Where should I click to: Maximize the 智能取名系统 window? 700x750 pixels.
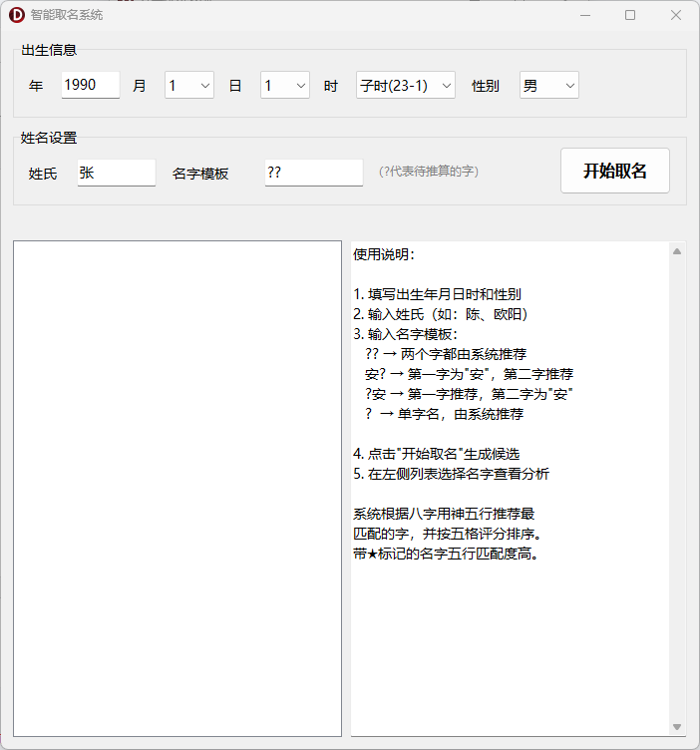(630, 15)
